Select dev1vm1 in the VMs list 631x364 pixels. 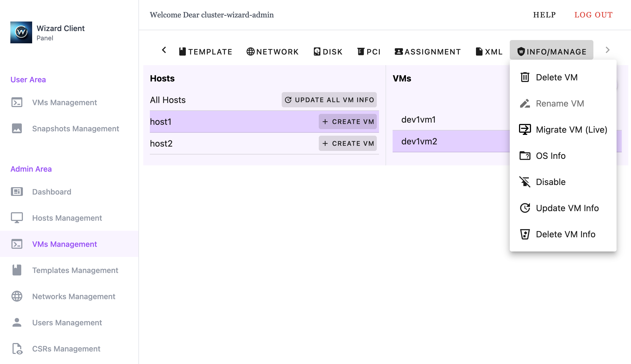click(418, 119)
